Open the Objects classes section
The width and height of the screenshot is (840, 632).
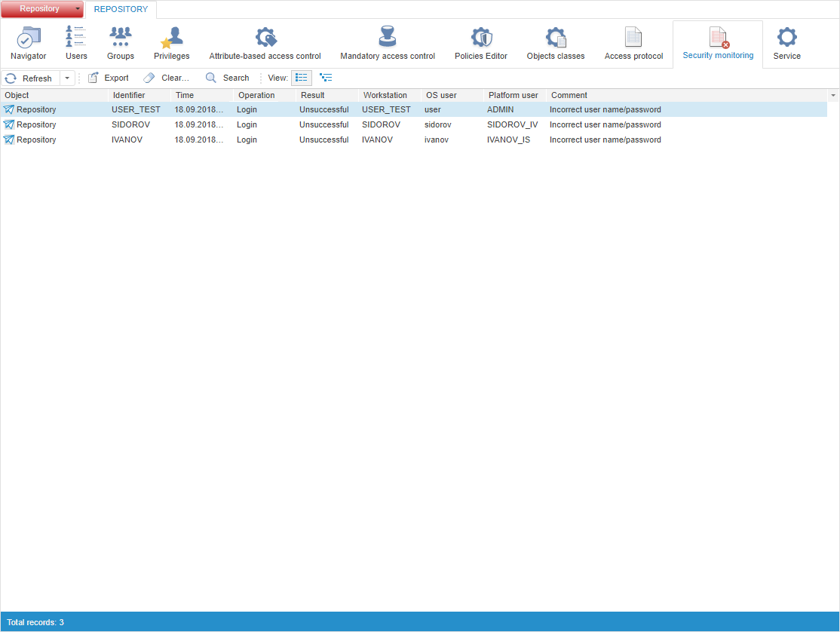(x=556, y=44)
